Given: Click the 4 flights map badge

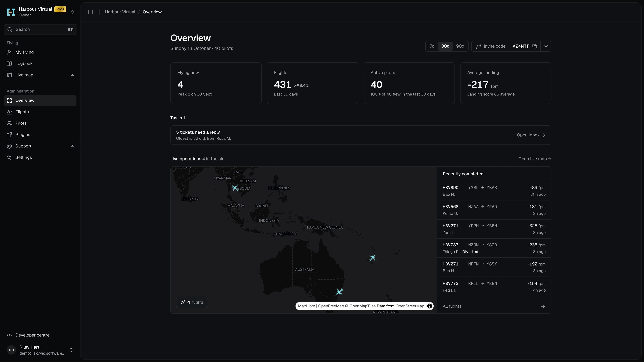Looking at the screenshot, I should click(x=192, y=302).
